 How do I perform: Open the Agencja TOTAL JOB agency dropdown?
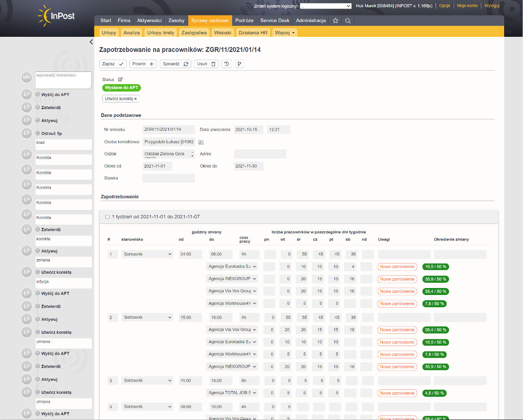(x=232, y=393)
